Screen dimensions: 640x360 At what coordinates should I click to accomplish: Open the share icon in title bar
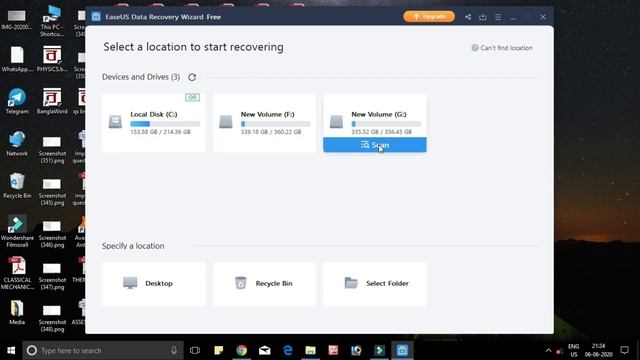(468, 17)
